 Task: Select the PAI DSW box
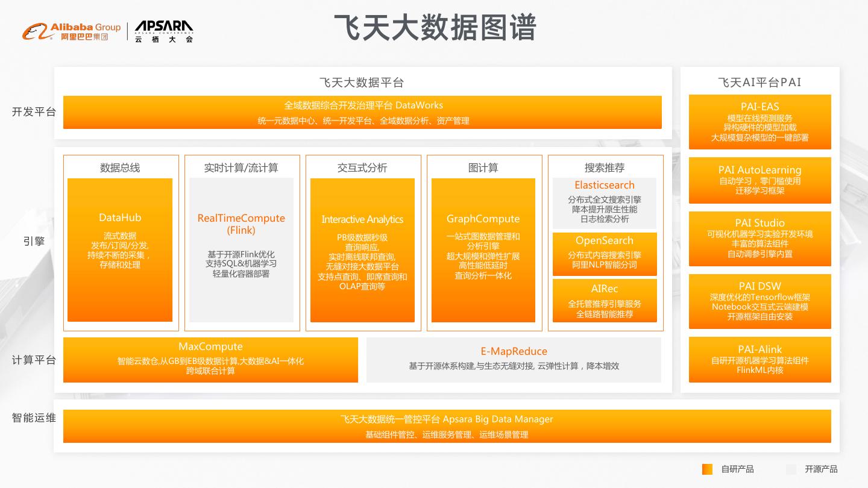[759, 301]
